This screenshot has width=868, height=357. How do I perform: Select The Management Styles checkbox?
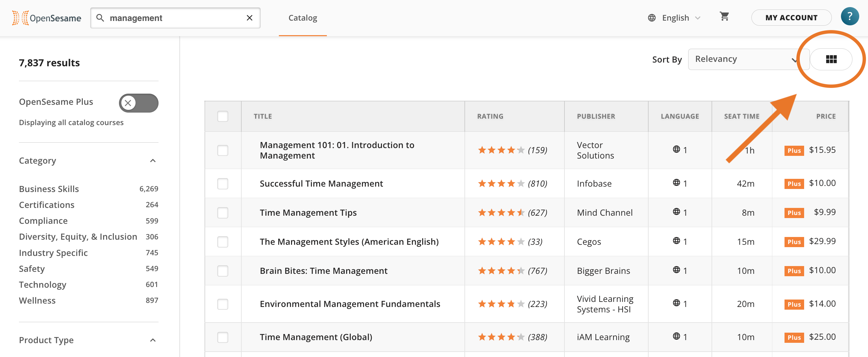pyautogui.click(x=223, y=242)
